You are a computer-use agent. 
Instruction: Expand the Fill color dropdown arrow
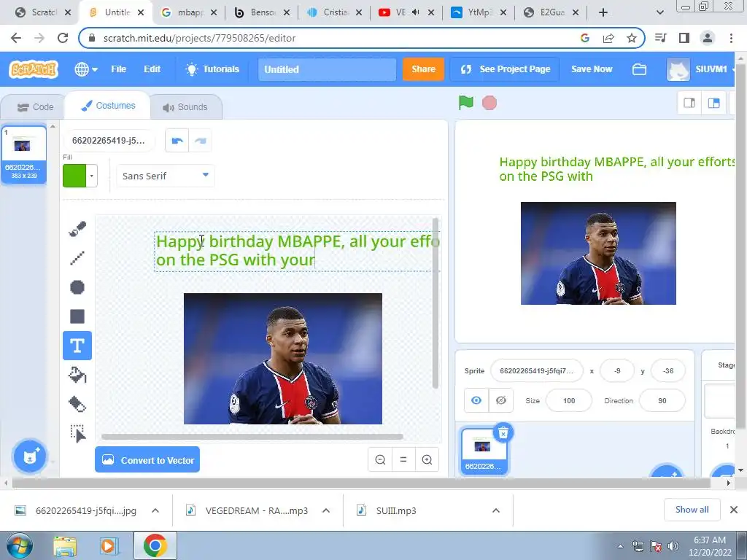(x=91, y=176)
